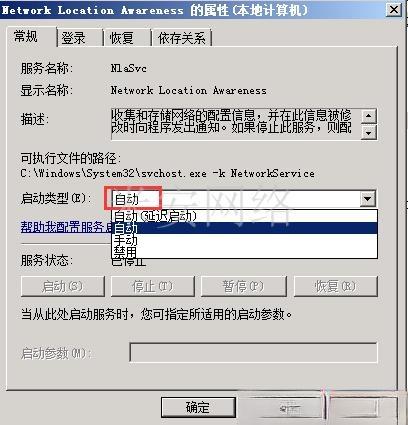Click the 常规 tab
This screenshot has height=425, width=408.
(x=31, y=36)
